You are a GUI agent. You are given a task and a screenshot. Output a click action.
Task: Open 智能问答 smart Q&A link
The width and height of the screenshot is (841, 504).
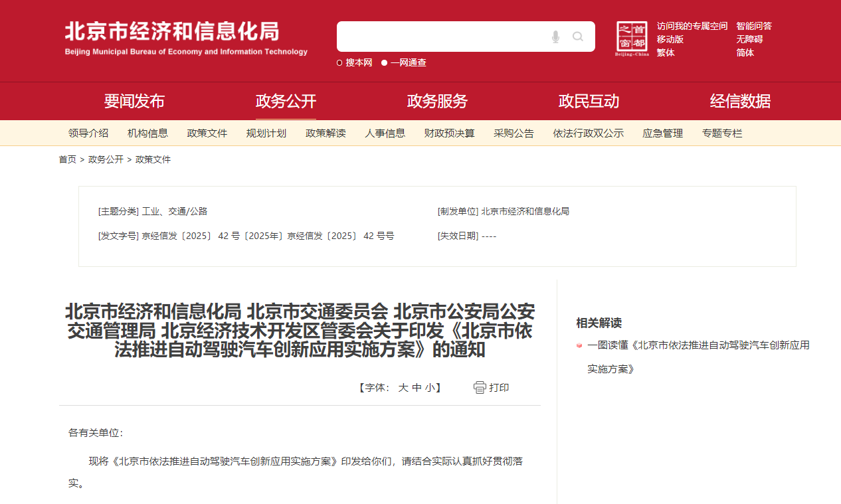click(x=753, y=26)
